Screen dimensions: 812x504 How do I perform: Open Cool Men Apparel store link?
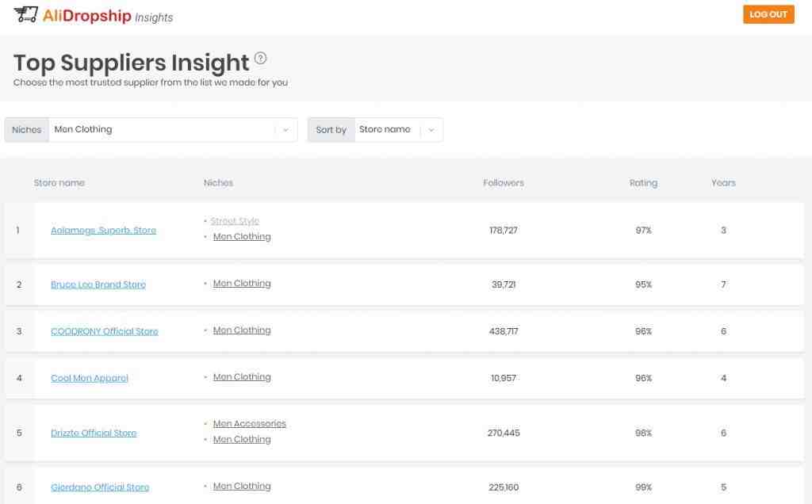point(90,378)
